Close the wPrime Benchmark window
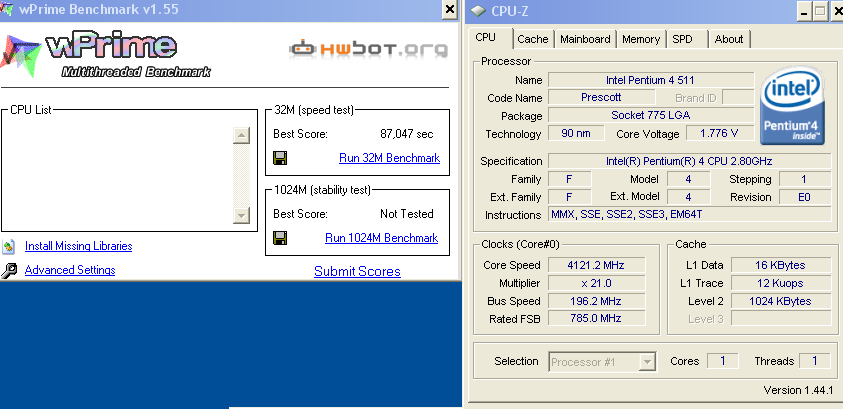This screenshot has width=843, height=409. pyautogui.click(x=449, y=10)
